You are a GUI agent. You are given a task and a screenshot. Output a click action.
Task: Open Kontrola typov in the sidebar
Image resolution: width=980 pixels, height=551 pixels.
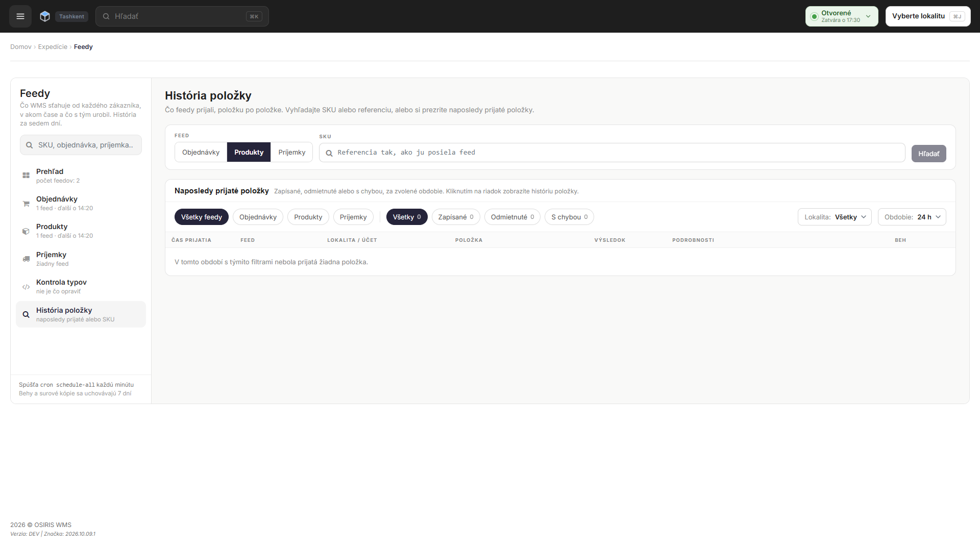pyautogui.click(x=81, y=287)
